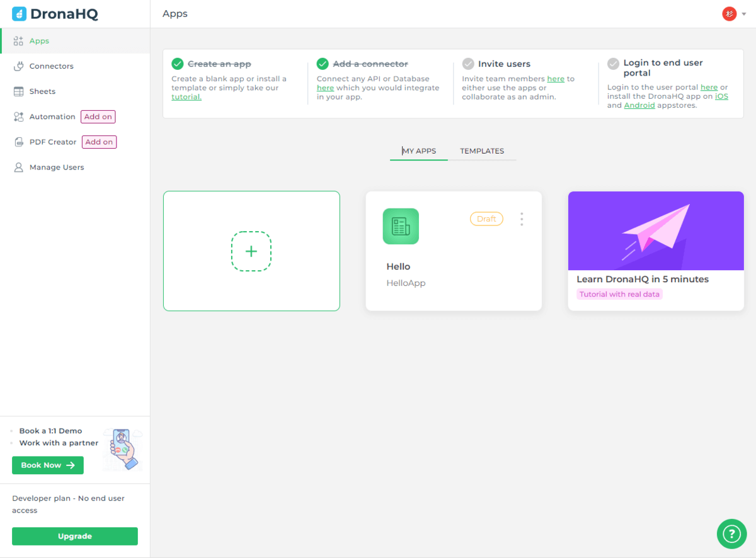The width and height of the screenshot is (756, 558).
Task: Open the tutorial link
Action: click(x=186, y=97)
